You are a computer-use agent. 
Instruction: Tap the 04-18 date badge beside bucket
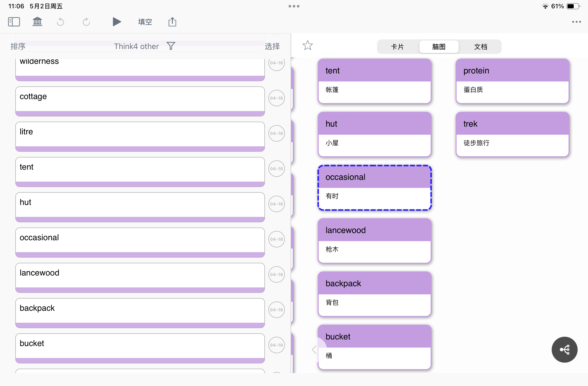pyautogui.click(x=277, y=345)
